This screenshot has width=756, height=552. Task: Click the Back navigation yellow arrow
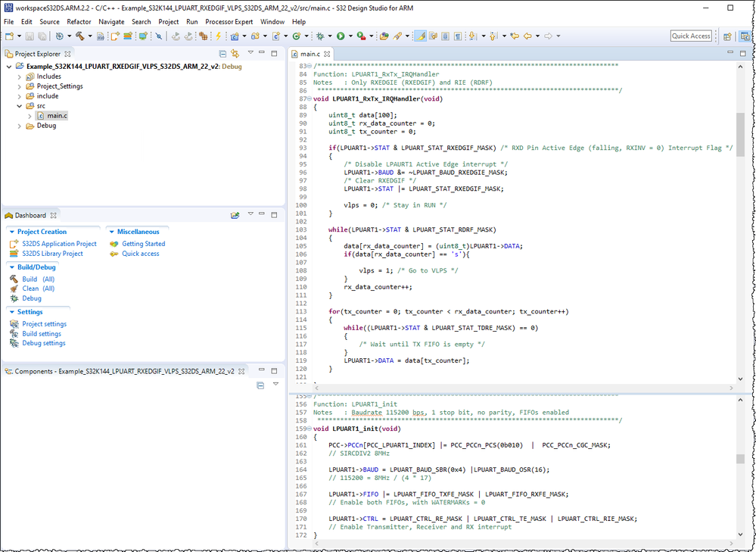[528, 36]
